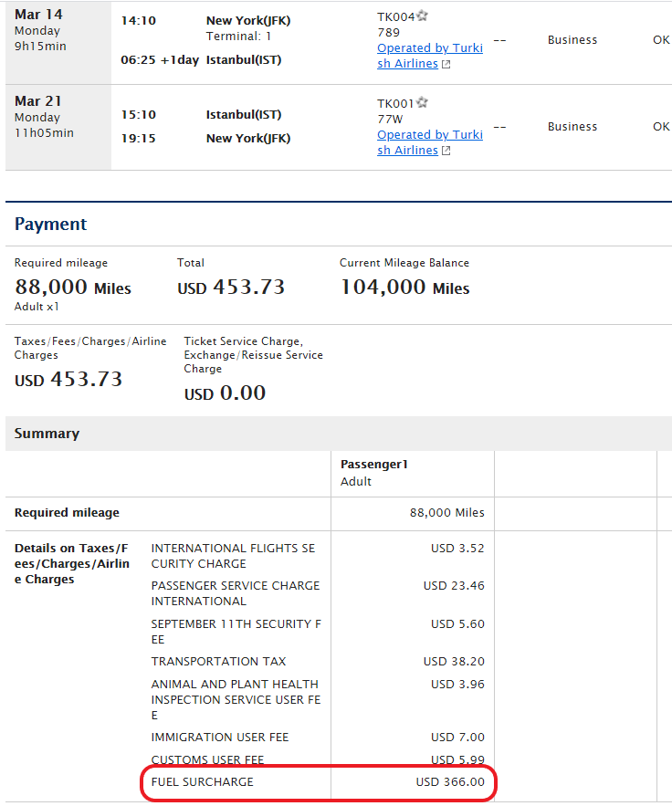
Task: Click the SEPTEMBER 11TH SECURITY FEE label
Action: tap(236, 632)
